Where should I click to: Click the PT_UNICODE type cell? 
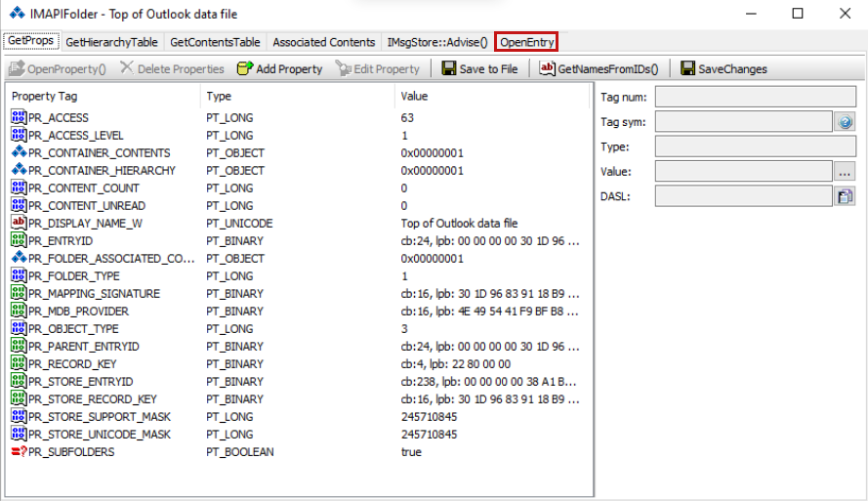click(239, 224)
